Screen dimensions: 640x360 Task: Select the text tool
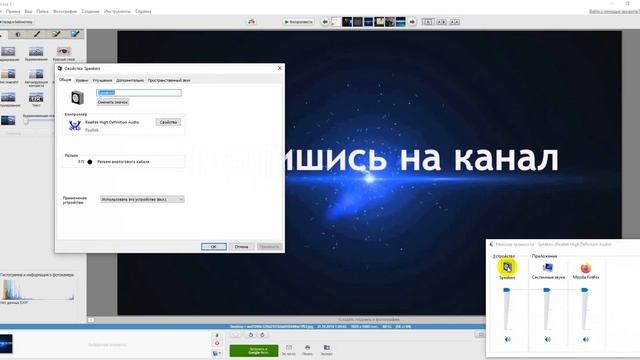(36, 98)
